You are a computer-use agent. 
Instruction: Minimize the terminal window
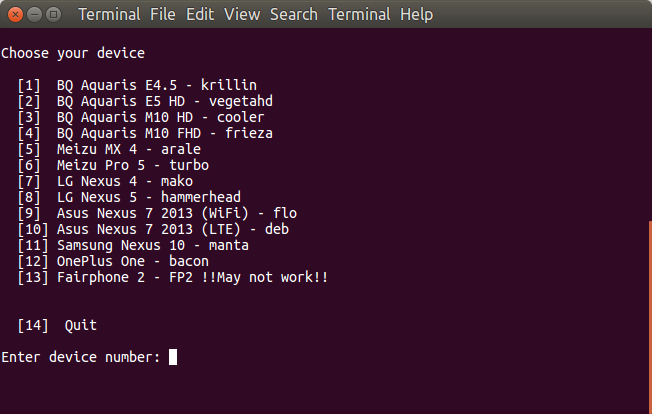tap(35, 15)
